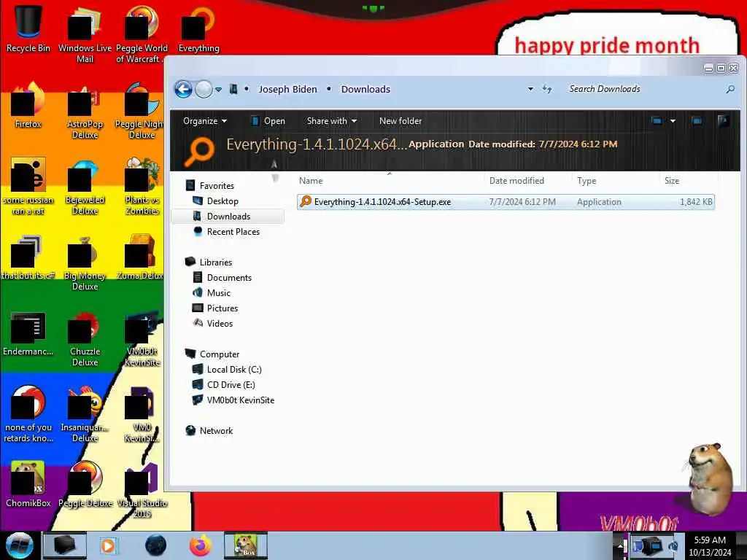This screenshot has height=560, width=747.
Task: Open the Pictures library
Action: pos(222,308)
